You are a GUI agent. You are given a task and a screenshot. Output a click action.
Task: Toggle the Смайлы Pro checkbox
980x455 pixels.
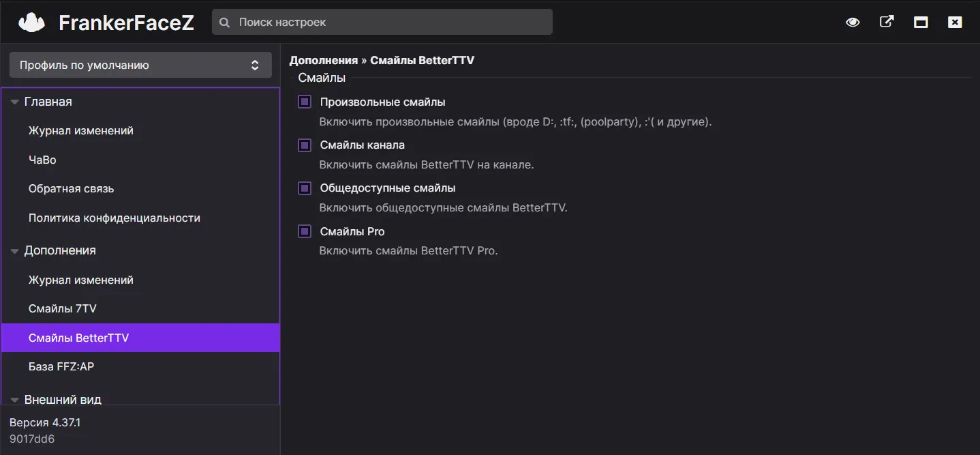[x=305, y=232]
